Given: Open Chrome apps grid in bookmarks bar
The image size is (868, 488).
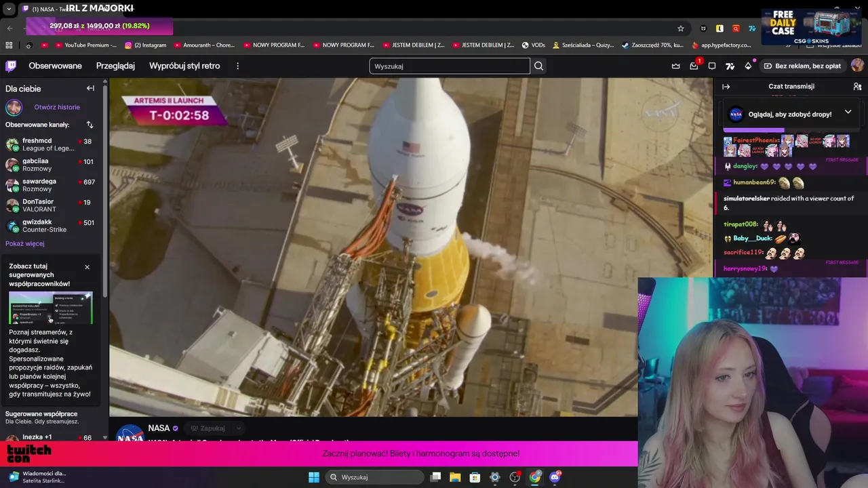Looking at the screenshot, I should [9, 45].
